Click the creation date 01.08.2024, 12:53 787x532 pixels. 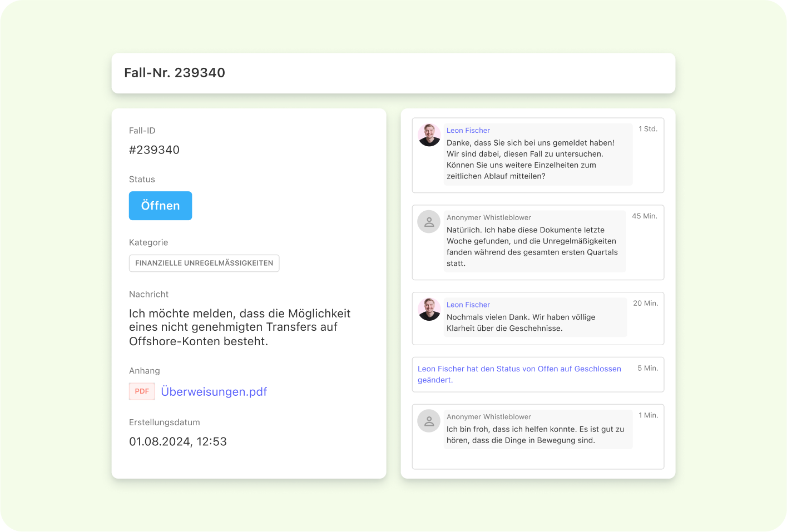pyautogui.click(x=178, y=441)
